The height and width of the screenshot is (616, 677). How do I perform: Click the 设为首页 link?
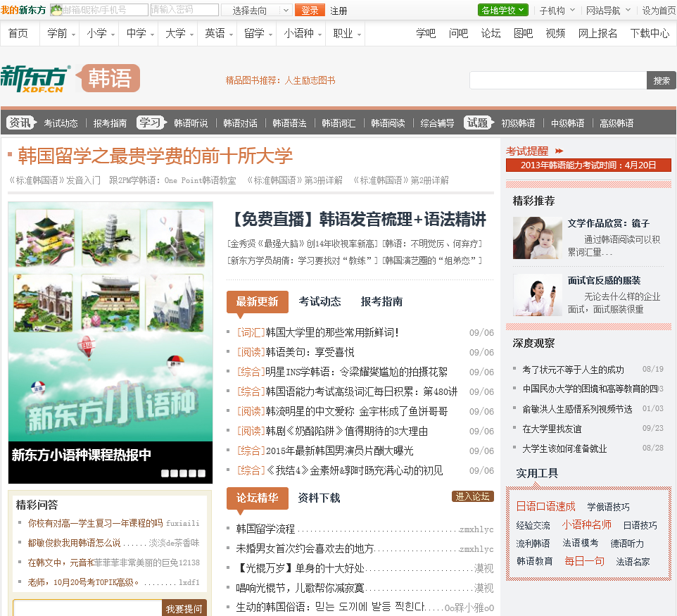659,11
